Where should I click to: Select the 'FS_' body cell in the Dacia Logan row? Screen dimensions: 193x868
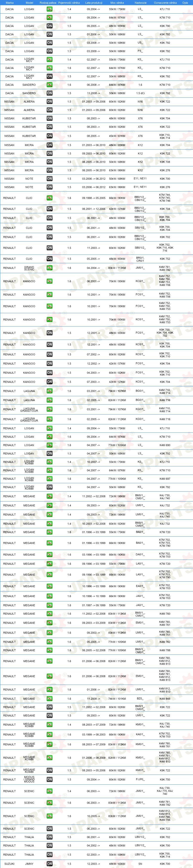coord(140,51)
